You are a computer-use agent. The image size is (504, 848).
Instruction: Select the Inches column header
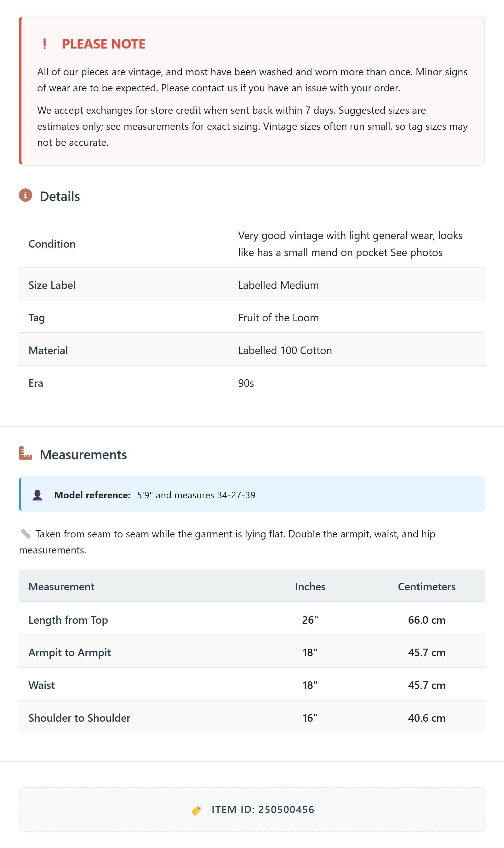tap(310, 587)
